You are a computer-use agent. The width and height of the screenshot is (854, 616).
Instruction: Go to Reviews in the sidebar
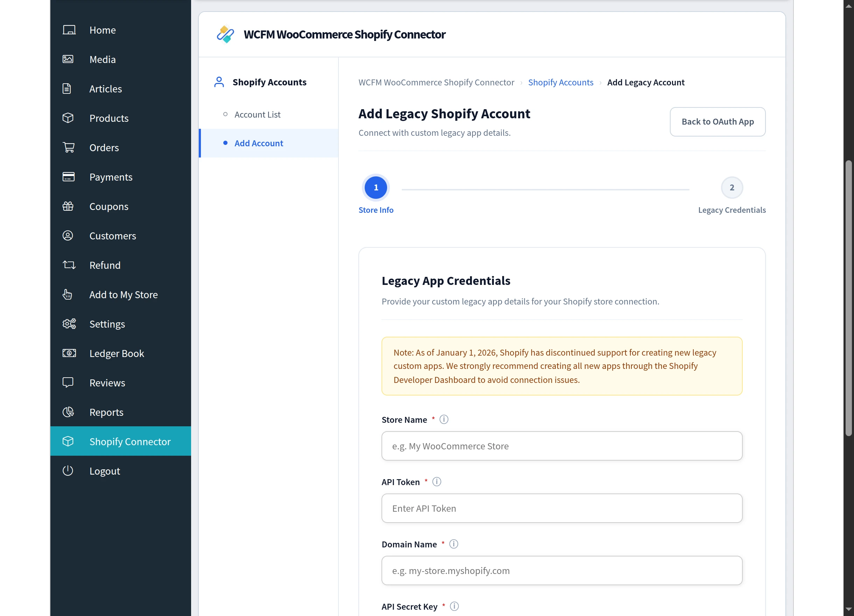[x=120, y=383]
